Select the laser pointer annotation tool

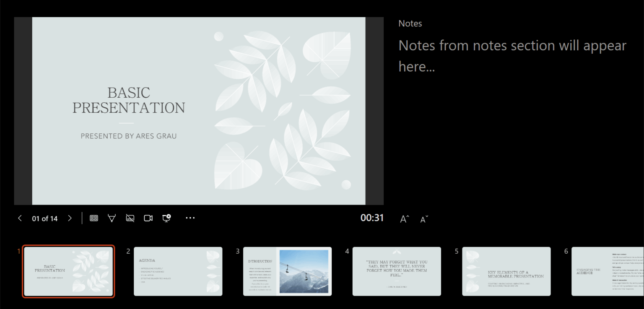tap(112, 218)
